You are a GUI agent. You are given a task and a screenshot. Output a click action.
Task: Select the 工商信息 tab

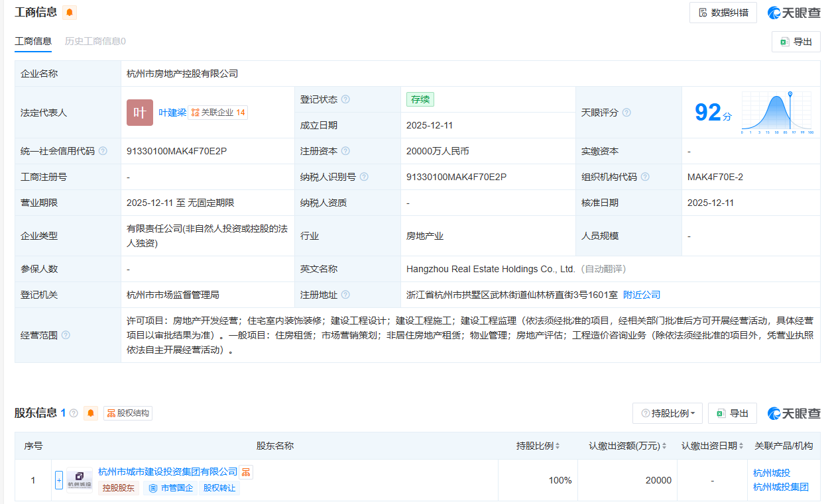32,41
